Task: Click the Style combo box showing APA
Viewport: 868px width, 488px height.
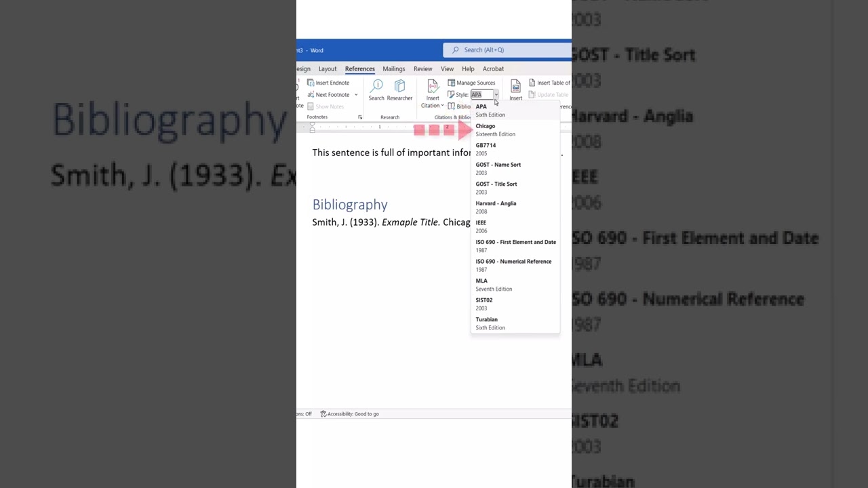Action: 482,95
